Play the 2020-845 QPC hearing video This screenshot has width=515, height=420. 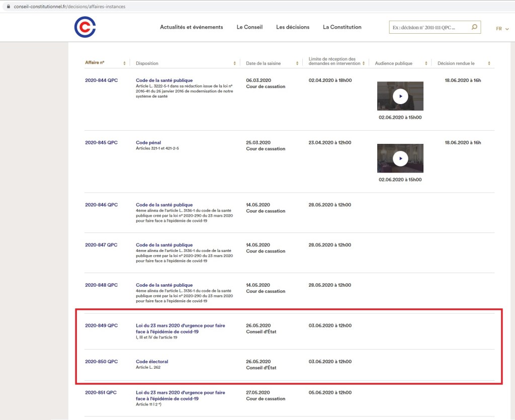coord(400,158)
